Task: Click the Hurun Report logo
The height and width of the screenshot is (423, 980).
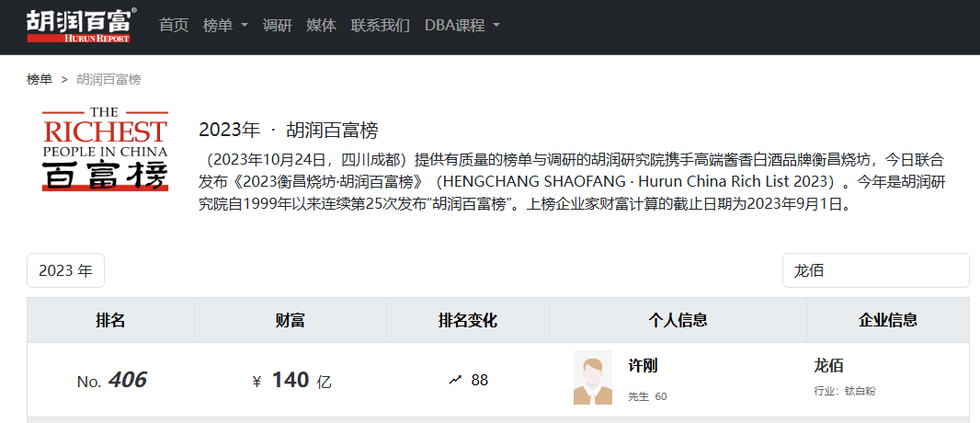Action: [81, 25]
